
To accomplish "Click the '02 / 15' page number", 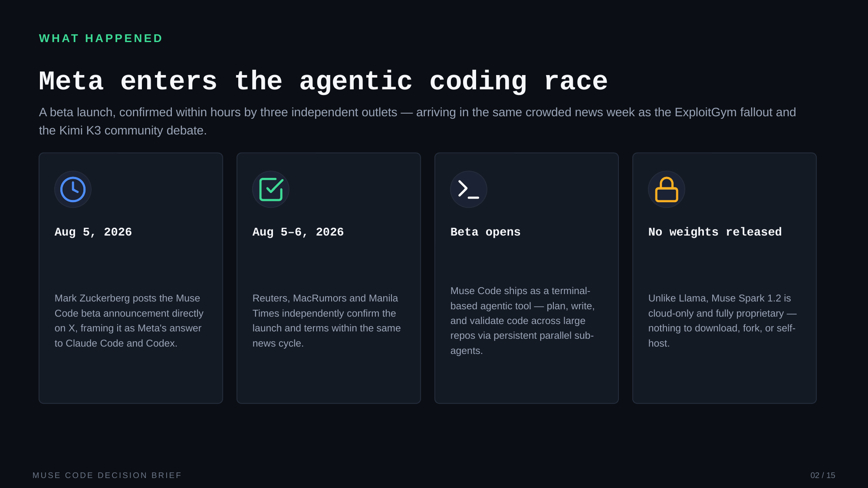I will coord(823,475).
